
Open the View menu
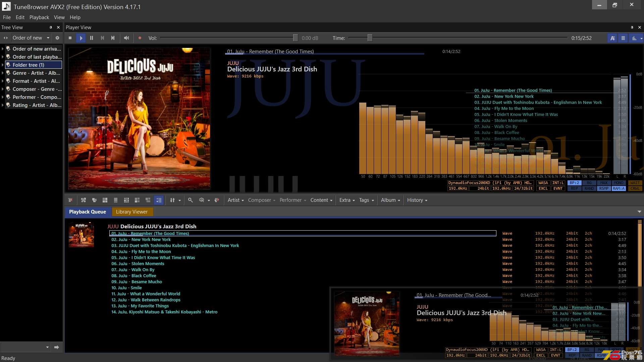tap(59, 17)
